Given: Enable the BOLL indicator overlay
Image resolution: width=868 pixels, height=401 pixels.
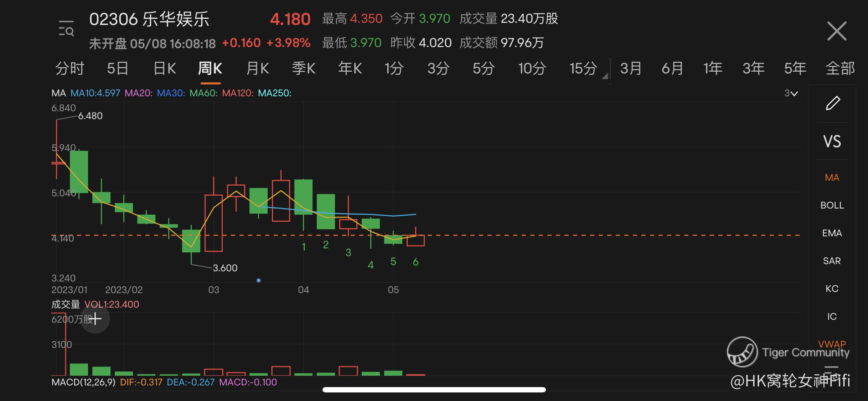Looking at the screenshot, I should (832, 205).
